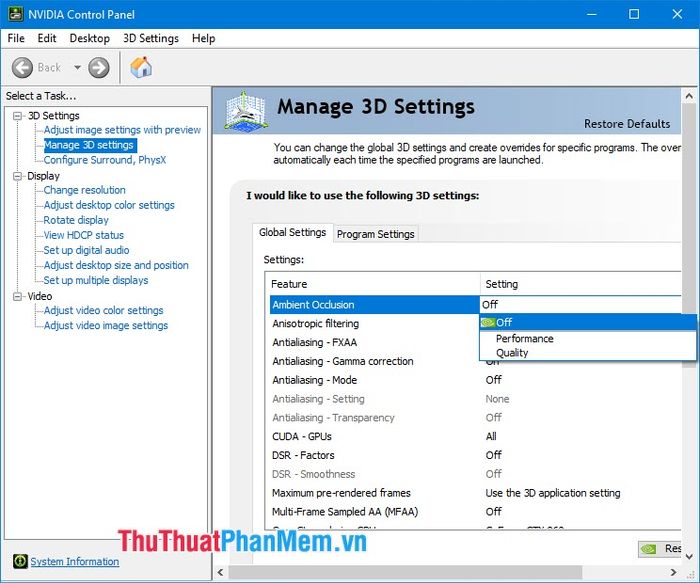
Task: Open Adjust video color settings
Action: pyautogui.click(x=104, y=310)
